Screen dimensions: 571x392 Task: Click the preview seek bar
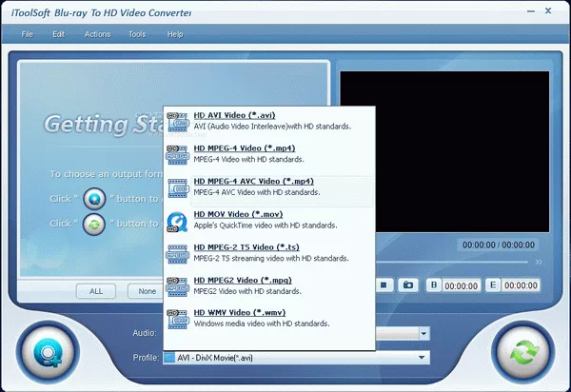[451, 262]
